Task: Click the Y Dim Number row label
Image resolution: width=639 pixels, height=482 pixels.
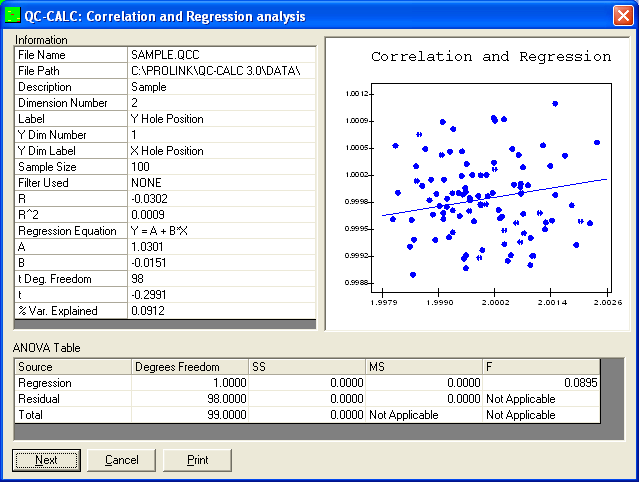Action: (x=71, y=134)
